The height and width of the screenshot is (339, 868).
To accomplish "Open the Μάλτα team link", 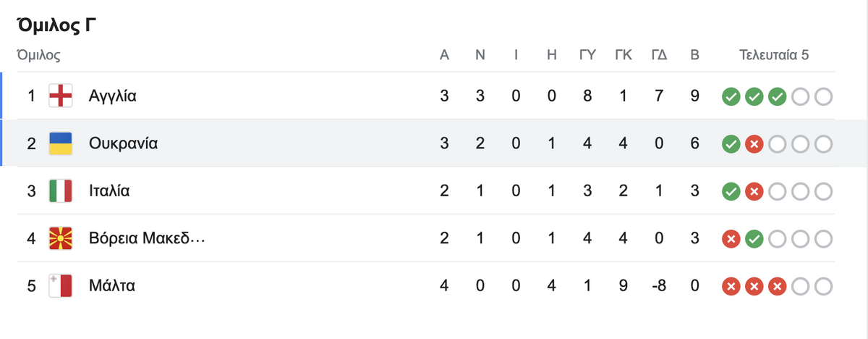I will coord(112,286).
